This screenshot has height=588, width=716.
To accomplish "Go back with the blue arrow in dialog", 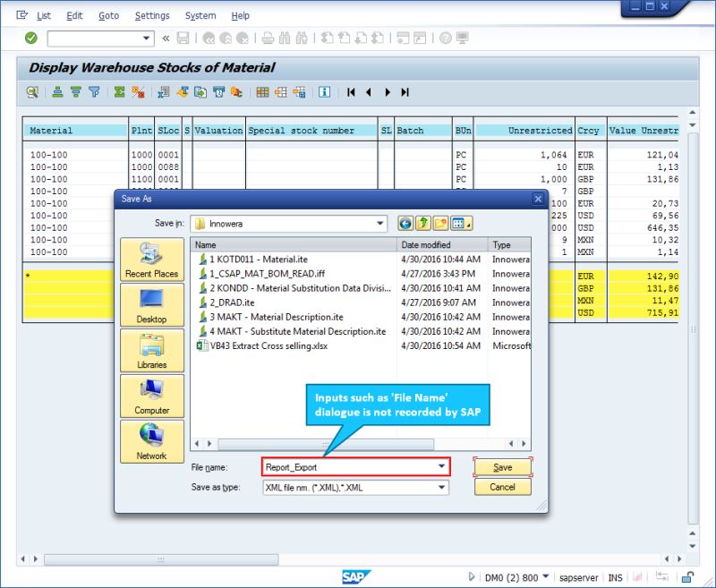I will coord(405,223).
